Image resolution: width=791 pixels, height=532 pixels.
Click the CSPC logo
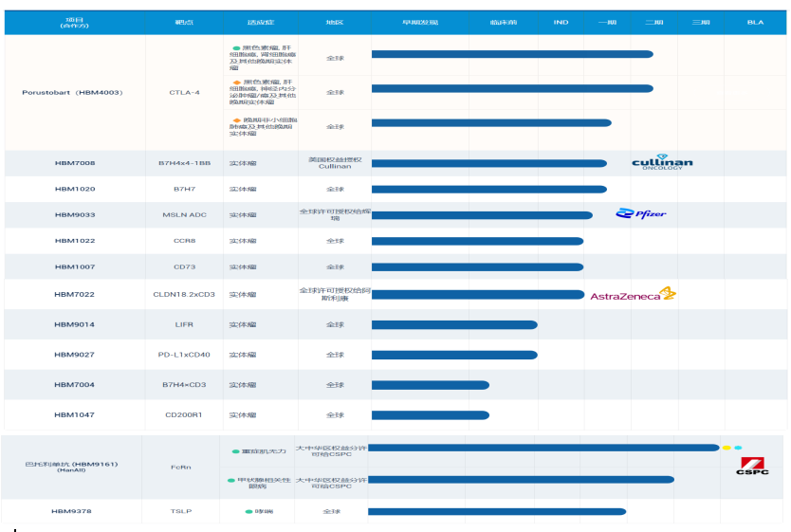click(x=753, y=466)
